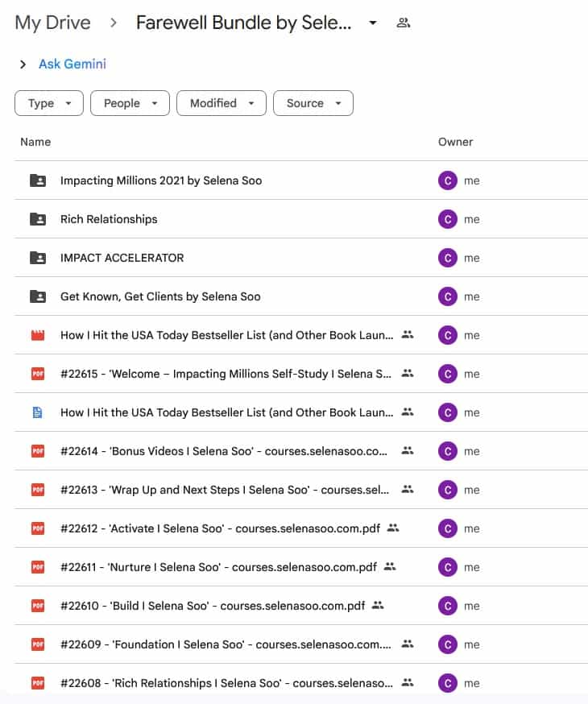Screen dimensions: 588x704
Task: Open the People filter dropdown
Action: (130, 103)
